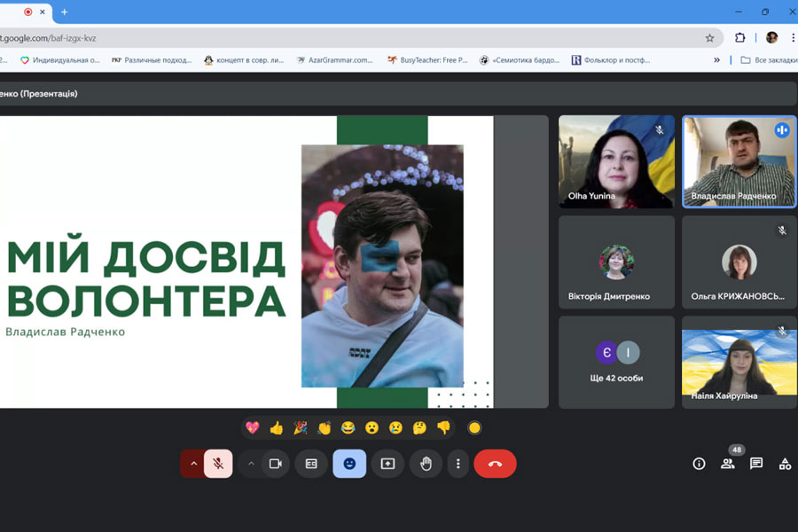Send the sparkling heart reaction
The height and width of the screenshot is (532, 798).
click(253, 427)
